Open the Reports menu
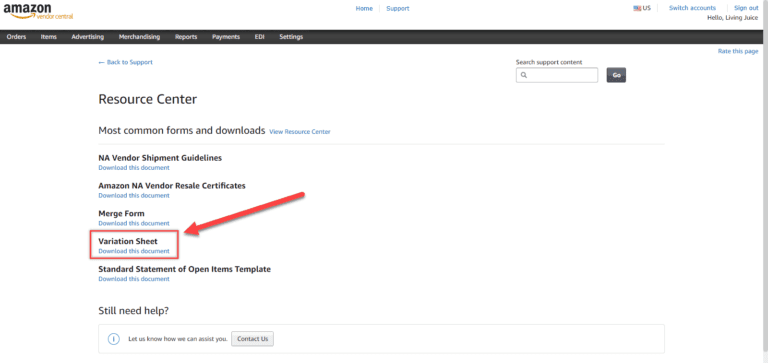This screenshot has height=363, width=768. tap(186, 37)
